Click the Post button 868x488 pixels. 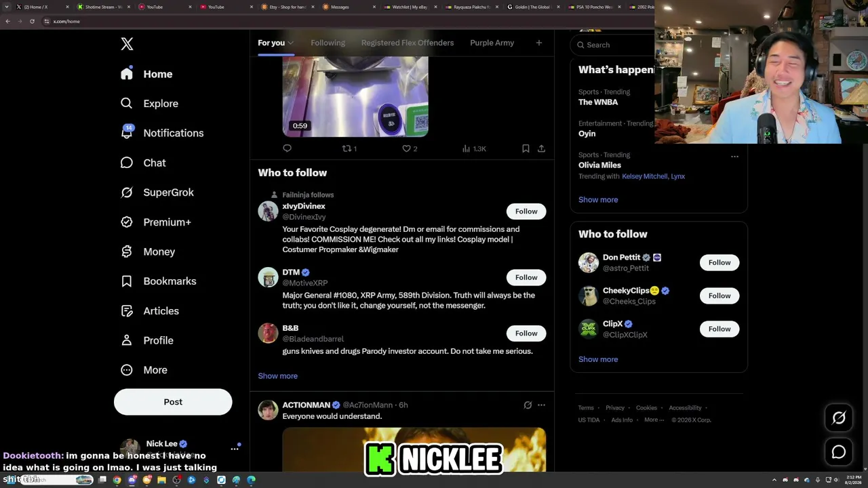pyautogui.click(x=173, y=402)
